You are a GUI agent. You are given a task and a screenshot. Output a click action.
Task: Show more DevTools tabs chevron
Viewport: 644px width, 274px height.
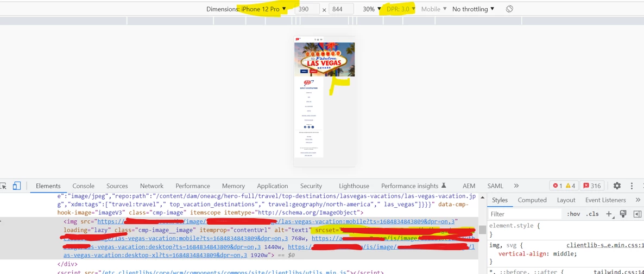point(516,186)
